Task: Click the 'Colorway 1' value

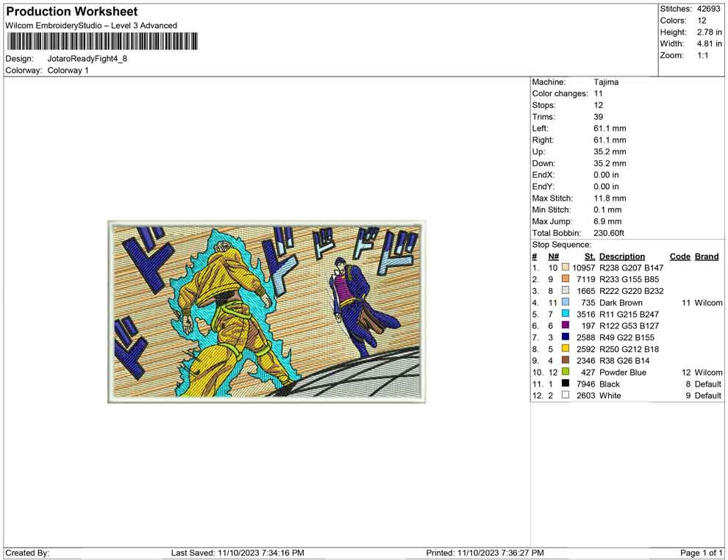Action: coord(68,71)
